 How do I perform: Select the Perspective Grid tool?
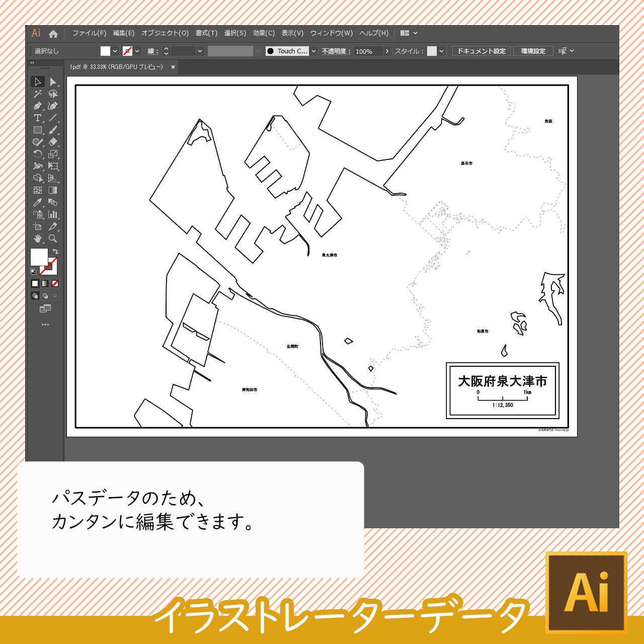click(x=53, y=178)
